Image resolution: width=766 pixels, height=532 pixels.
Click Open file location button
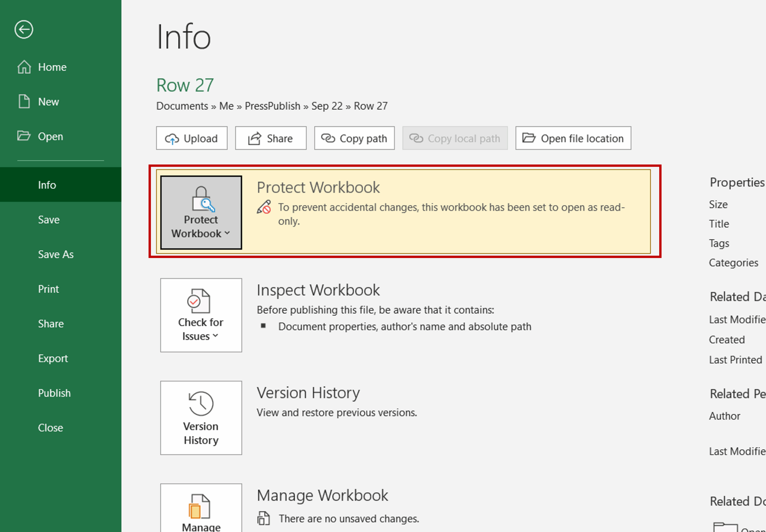(573, 138)
